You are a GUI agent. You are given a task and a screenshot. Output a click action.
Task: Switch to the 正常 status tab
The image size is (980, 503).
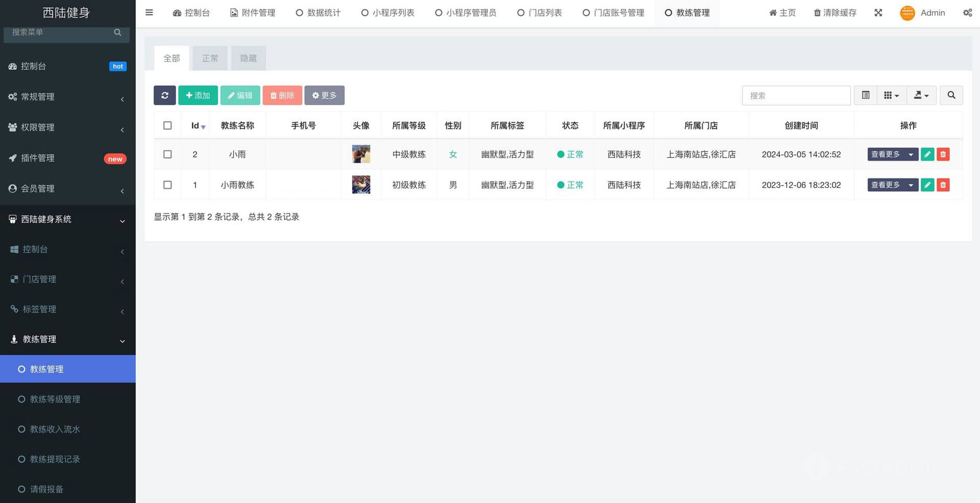210,58
